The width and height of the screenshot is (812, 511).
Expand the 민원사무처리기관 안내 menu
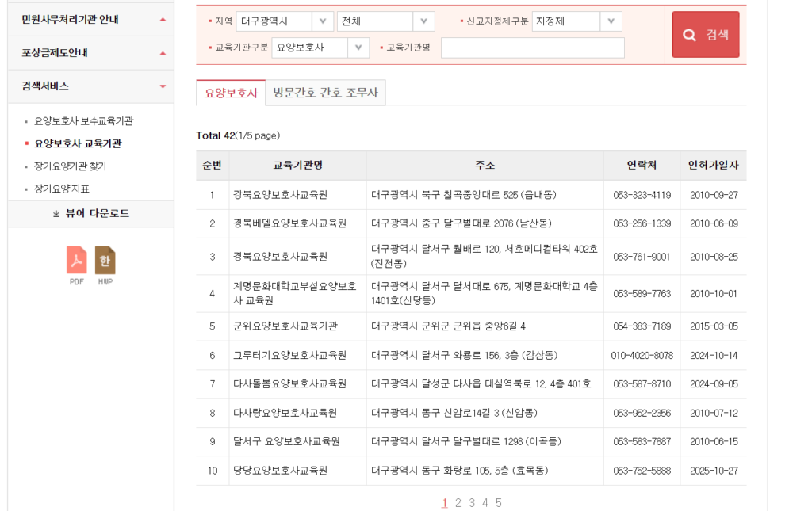(90, 19)
